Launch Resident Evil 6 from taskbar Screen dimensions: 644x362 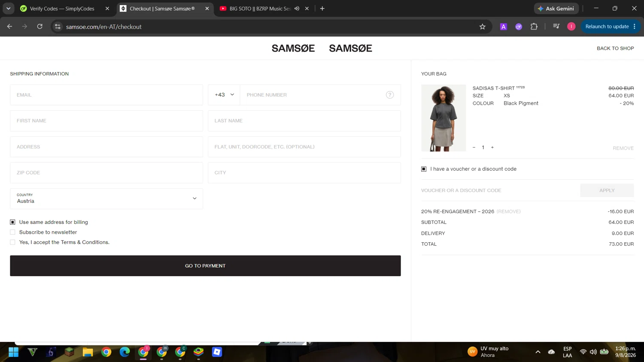click(51, 352)
